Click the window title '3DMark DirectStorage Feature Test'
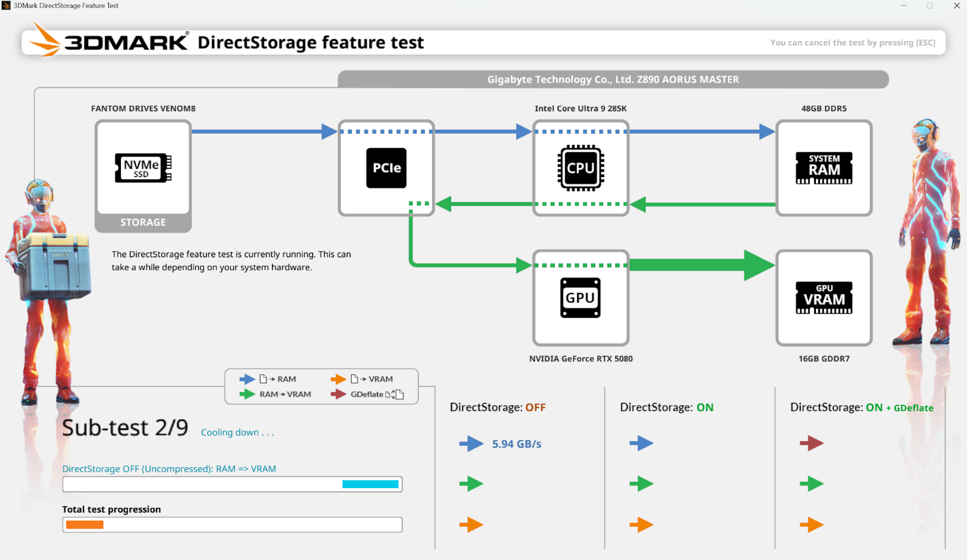Screen dimensions: 967x560 pyautogui.click(x=66, y=5)
